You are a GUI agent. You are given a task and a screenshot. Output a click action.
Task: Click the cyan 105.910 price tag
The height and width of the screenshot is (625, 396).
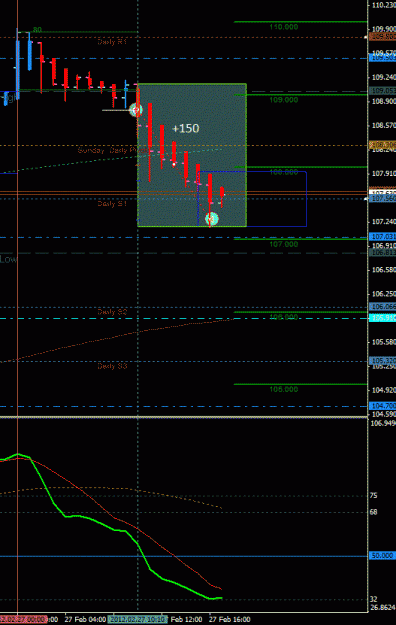coord(383,318)
